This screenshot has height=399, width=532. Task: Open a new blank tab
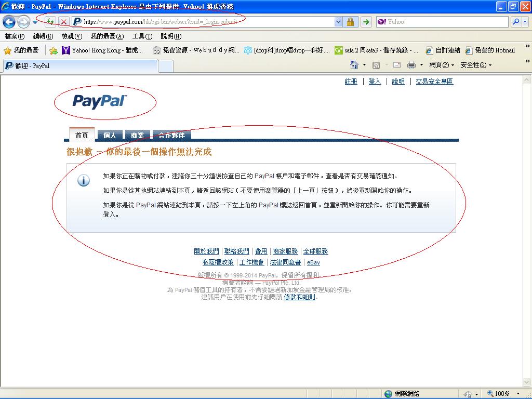point(166,66)
